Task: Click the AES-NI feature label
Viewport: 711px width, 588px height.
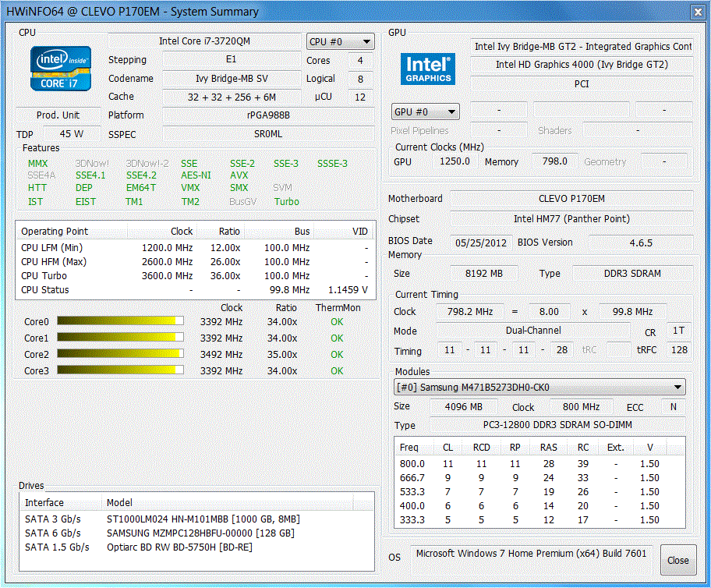Action: point(196,175)
